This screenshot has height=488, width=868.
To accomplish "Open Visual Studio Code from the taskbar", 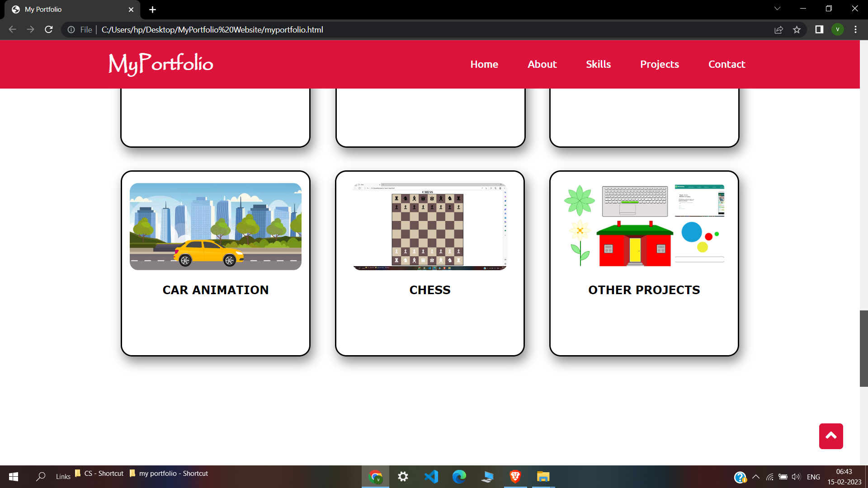I will 432,476.
